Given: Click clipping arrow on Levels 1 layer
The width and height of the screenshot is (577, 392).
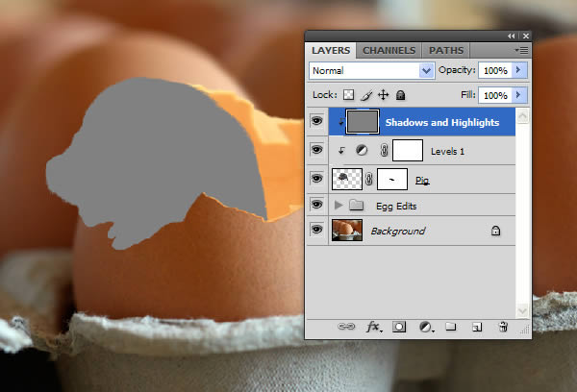Looking at the screenshot, I should pos(341,151).
